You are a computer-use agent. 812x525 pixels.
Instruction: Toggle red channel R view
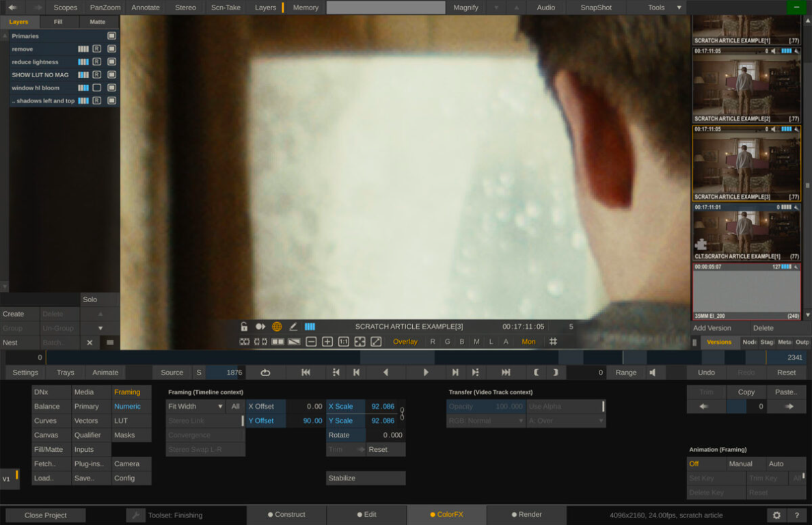tap(433, 342)
